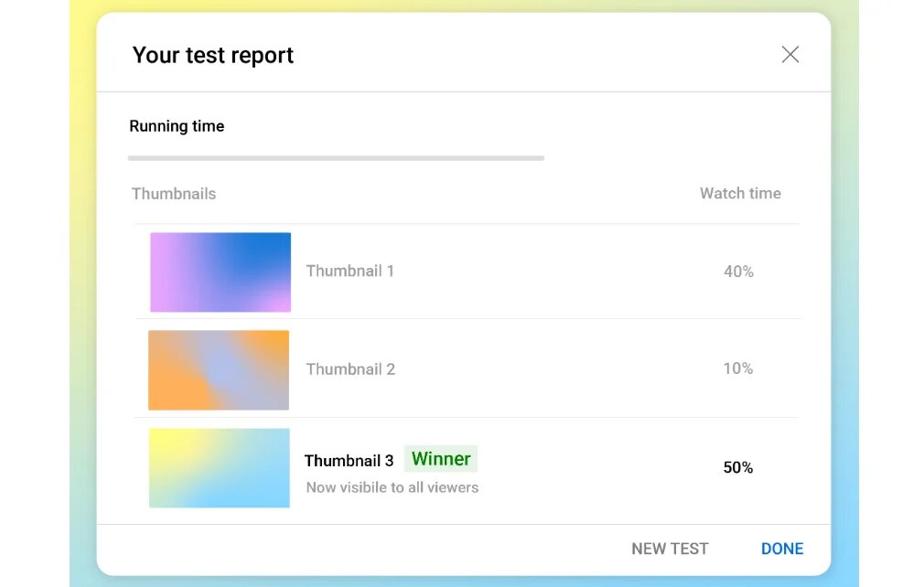
Task: Select the 50% watch time value
Action: pos(737,467)
